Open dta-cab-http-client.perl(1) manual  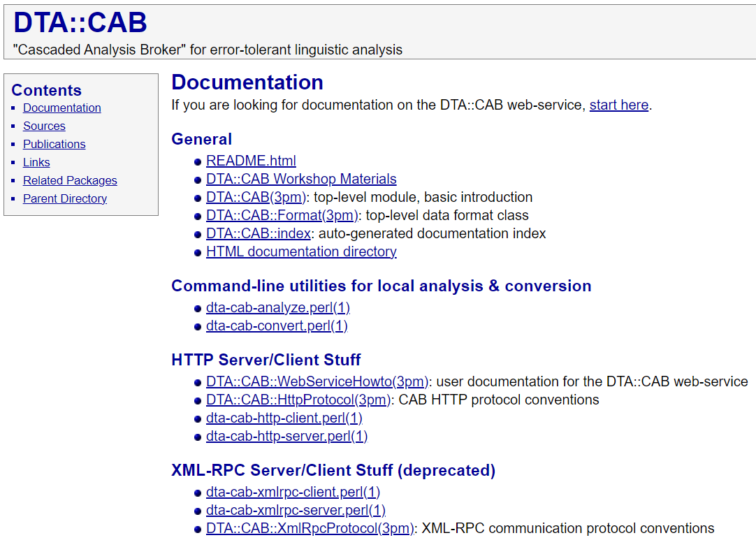tap(284, 418)
